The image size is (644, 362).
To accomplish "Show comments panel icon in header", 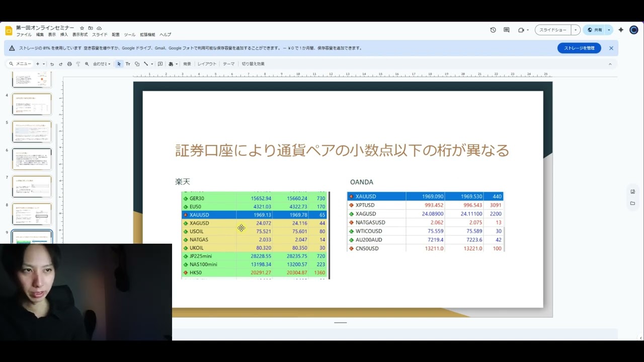I will click(507, 30).
